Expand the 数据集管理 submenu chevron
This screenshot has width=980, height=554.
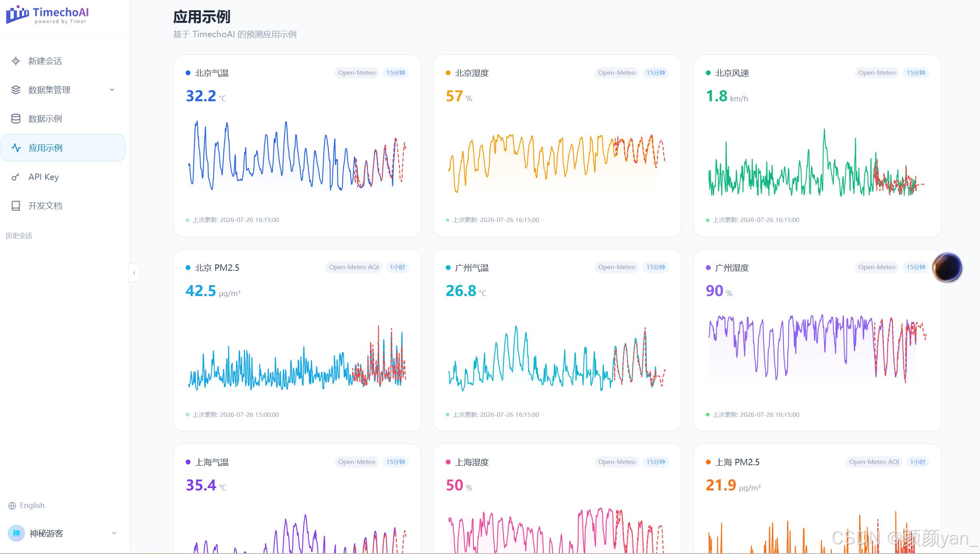point(112,90)
